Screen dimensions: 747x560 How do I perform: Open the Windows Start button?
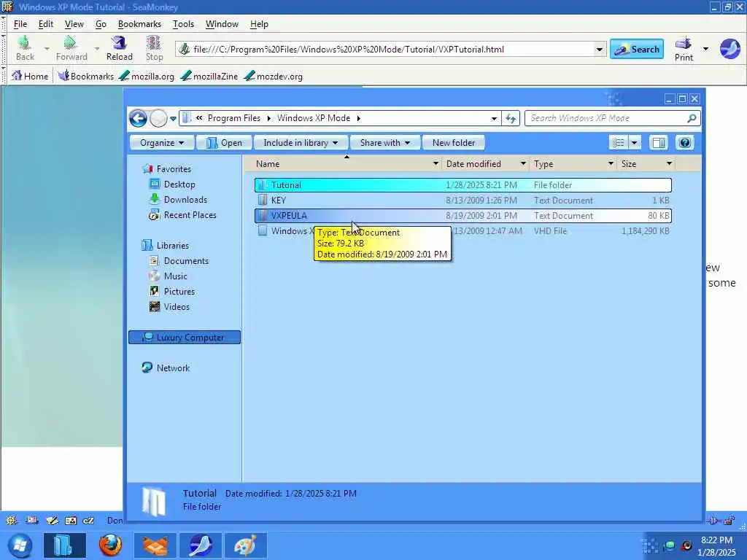click(20, 545)
